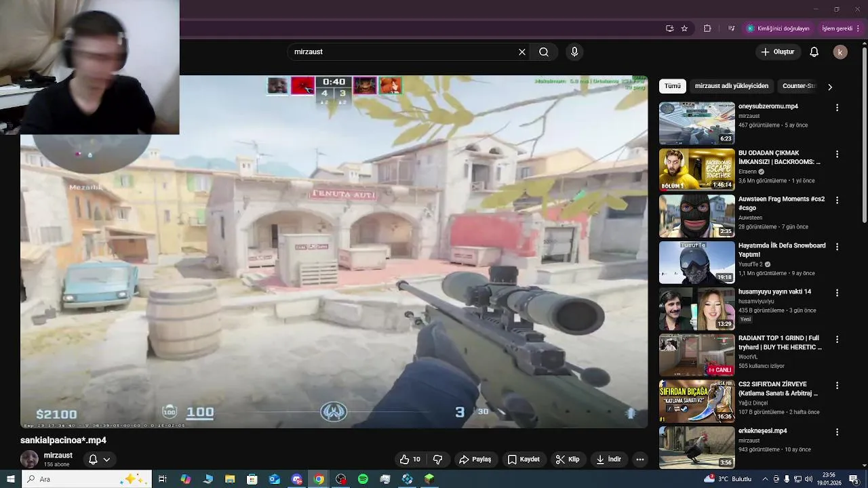Start voice search with the microphone icon

tap(574, 52)
